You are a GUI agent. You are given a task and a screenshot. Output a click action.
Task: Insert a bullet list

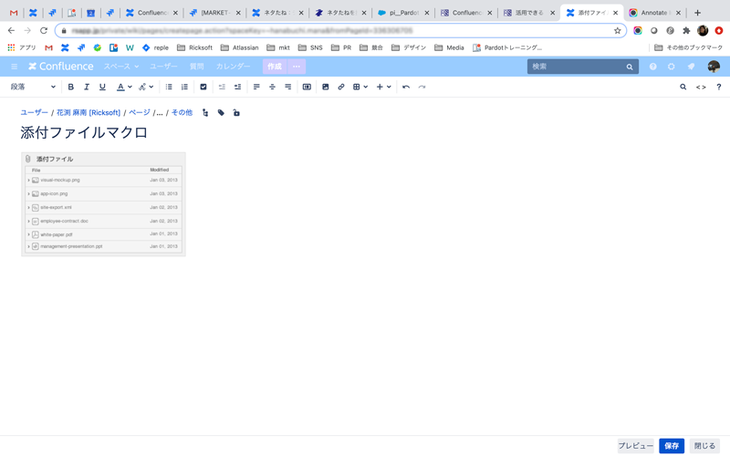(x=169, y=87)
